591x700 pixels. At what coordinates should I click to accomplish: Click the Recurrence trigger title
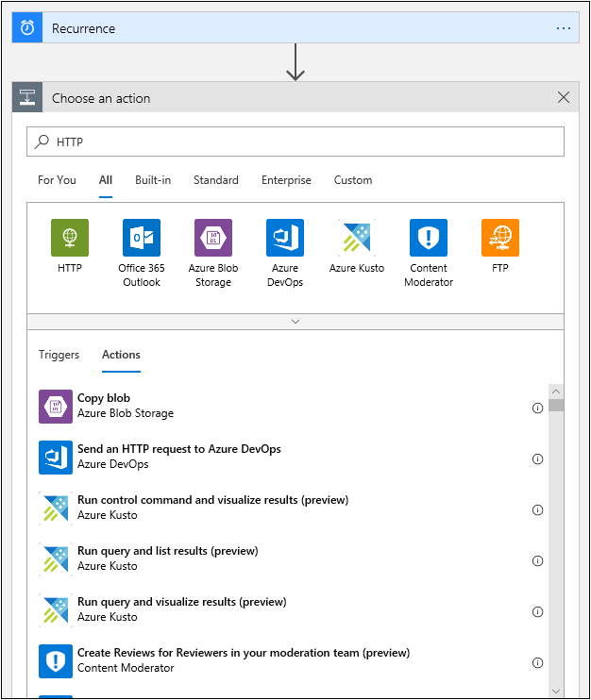83,28
